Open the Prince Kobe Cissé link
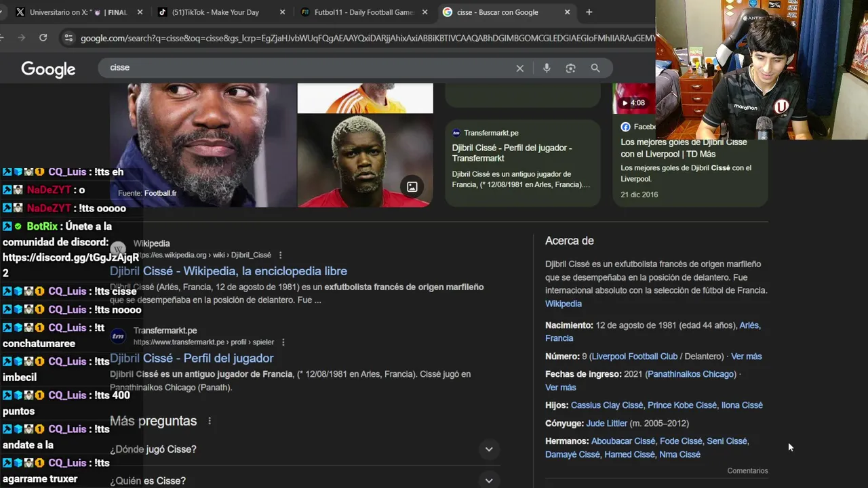Viewport: 868px width, 488px height. coord(682,405)
